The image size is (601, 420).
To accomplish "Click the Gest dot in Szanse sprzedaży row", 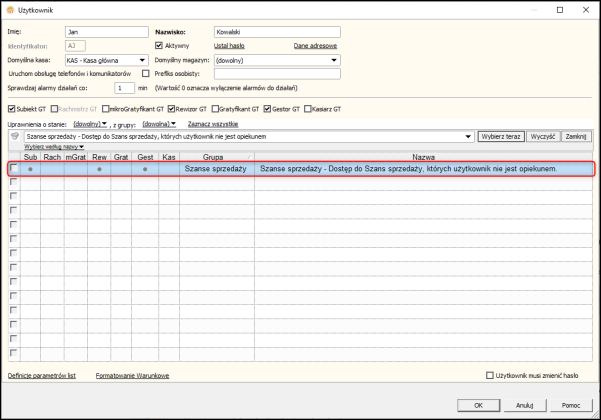I will [145, 169].
